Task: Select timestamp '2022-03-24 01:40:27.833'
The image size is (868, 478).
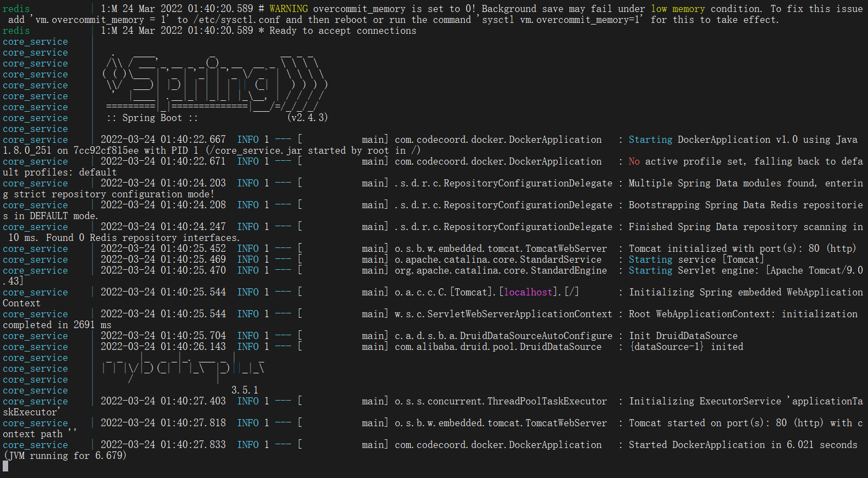Action: [163, 445]
